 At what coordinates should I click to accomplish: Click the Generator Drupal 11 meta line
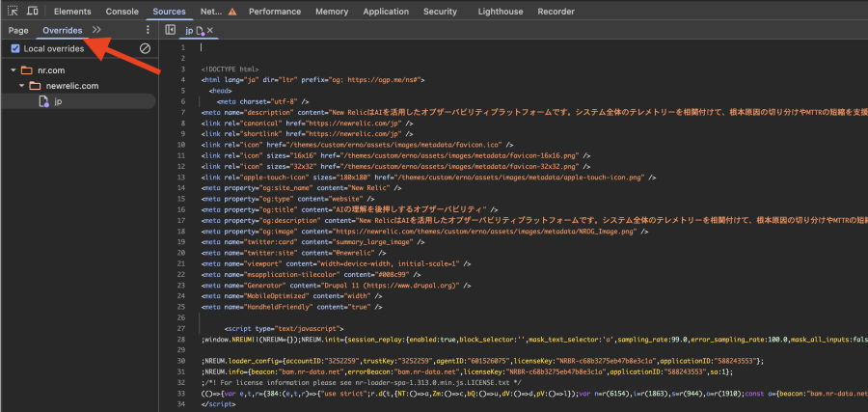(336, 286)
